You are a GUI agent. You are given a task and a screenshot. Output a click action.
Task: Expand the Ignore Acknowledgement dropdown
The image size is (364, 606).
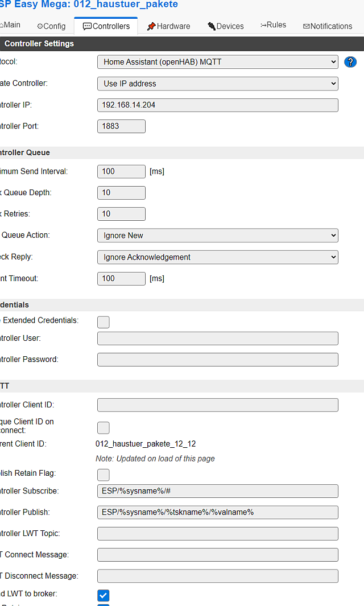coord(218,257)
